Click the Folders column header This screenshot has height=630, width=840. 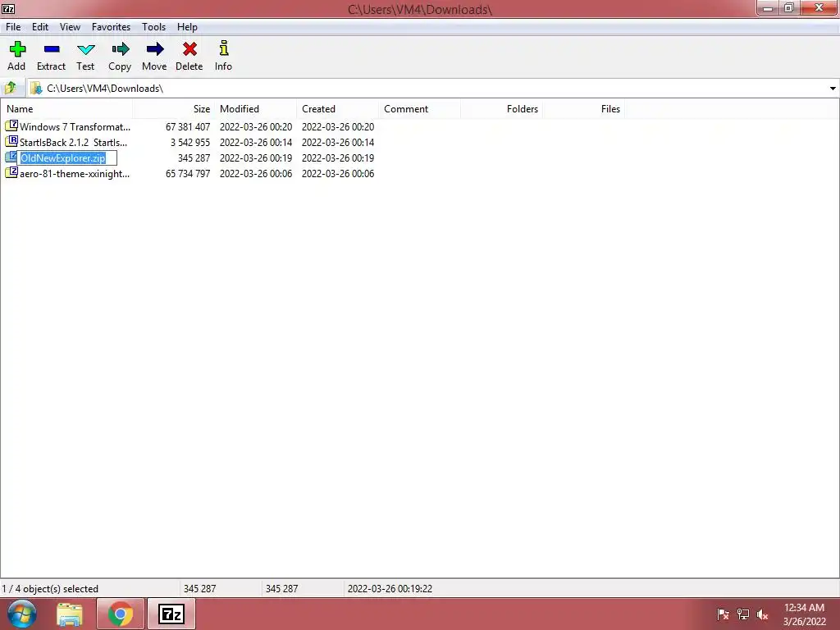click(501, 109)
